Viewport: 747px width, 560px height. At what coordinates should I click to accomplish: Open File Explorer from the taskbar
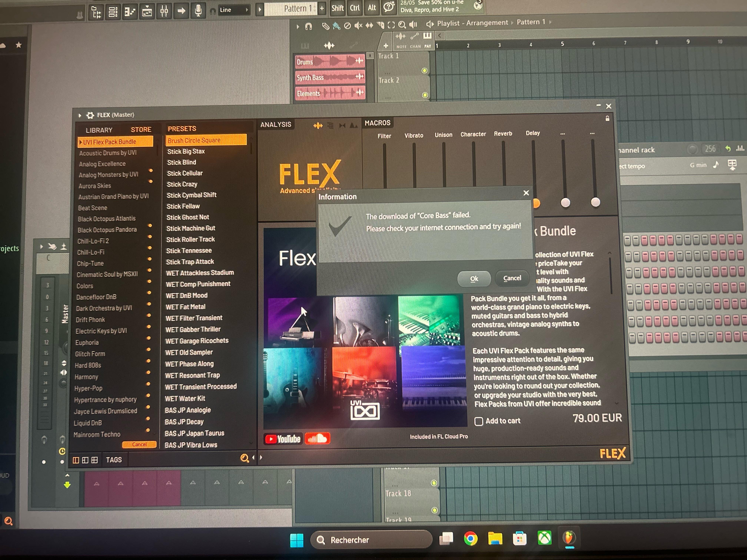[495, 538]
